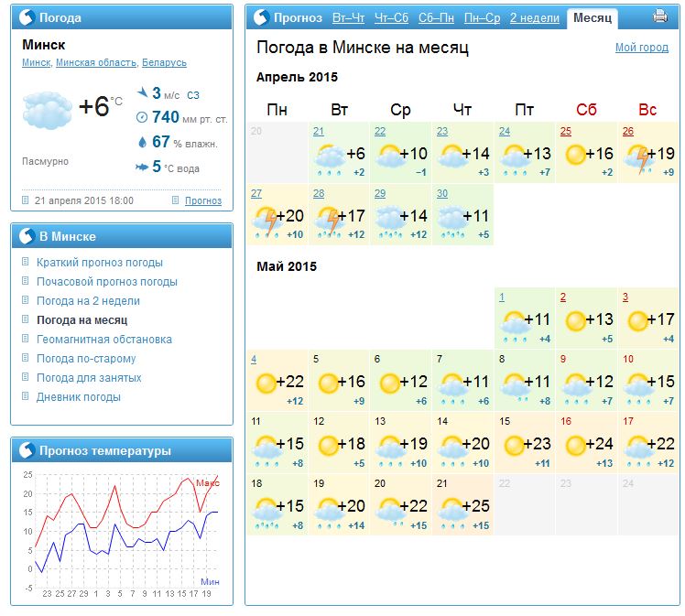The image size is (685, 616).
Task: Click the water temperature fish icon
Action: 142,167
